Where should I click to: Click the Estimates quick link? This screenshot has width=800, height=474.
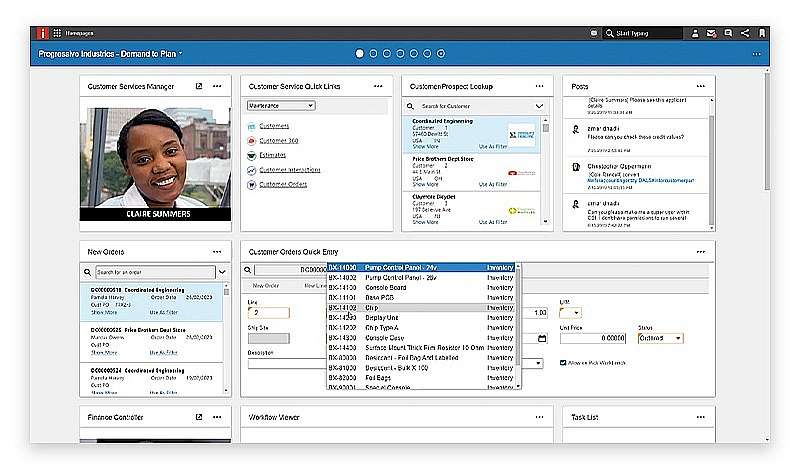(273, 155)
